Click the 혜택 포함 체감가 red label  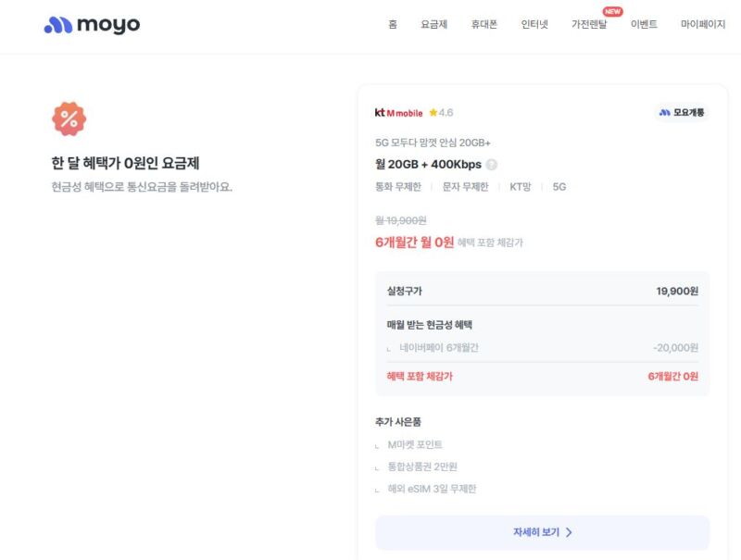(420, 377)
